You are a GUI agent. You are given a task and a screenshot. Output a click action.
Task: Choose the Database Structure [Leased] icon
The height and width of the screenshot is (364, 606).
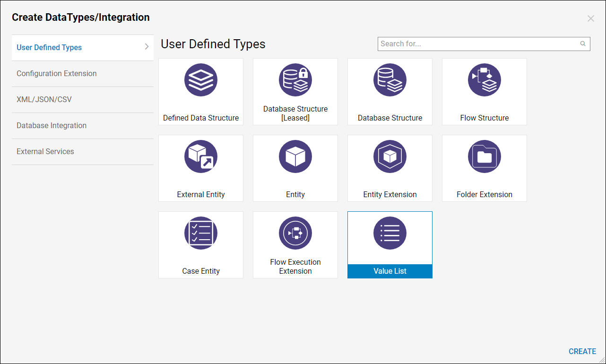point(295,80)
